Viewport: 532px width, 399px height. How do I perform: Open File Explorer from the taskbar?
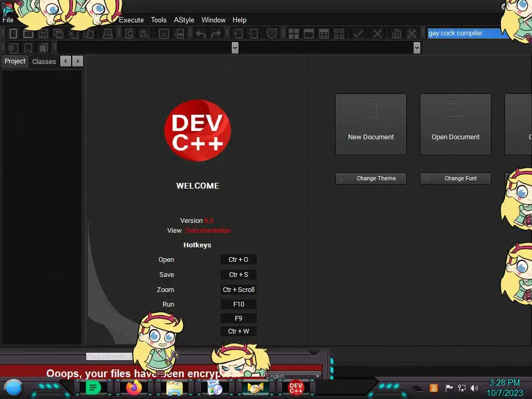(175, 388)
